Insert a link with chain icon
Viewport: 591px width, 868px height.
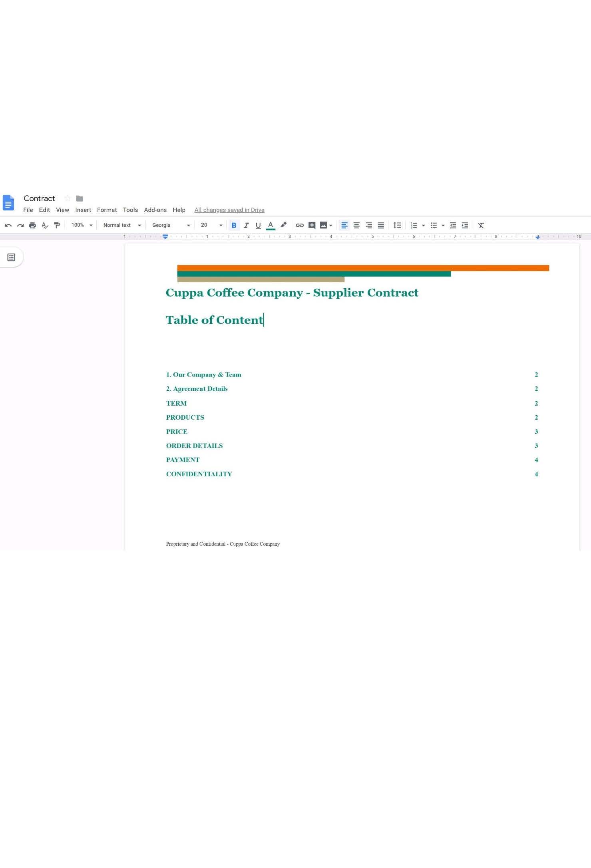[x=300, y=226]
